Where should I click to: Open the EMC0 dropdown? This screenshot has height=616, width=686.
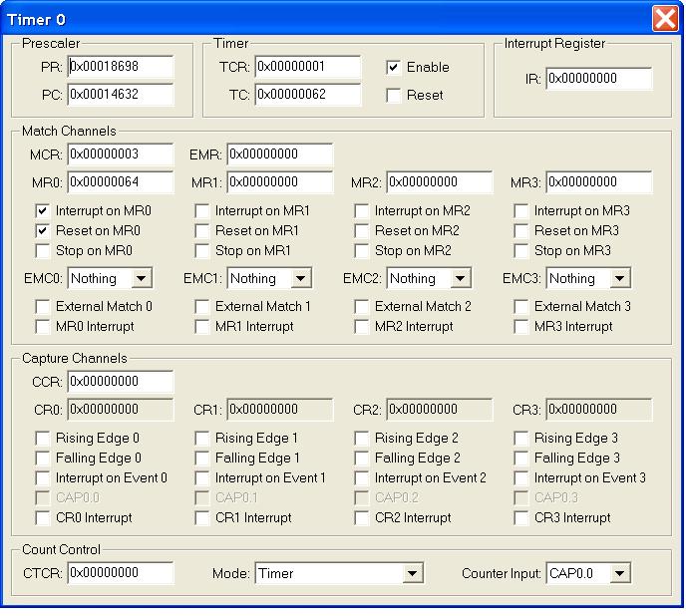pos(110,278)
